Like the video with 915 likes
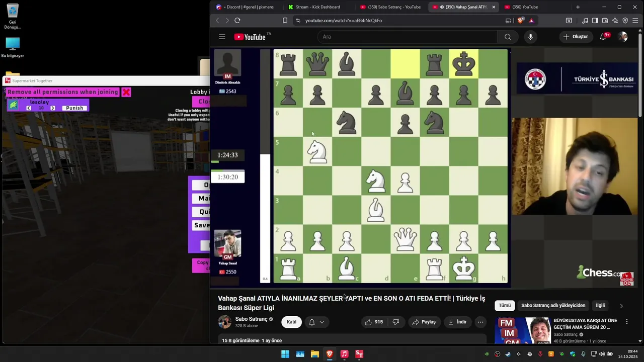 point(374,322)
